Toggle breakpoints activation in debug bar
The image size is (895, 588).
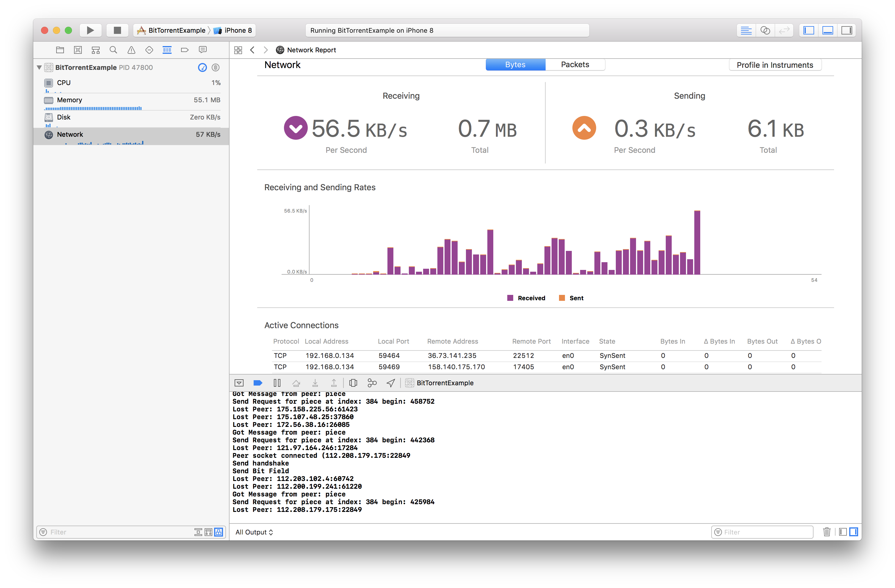(x=258, y=383)
